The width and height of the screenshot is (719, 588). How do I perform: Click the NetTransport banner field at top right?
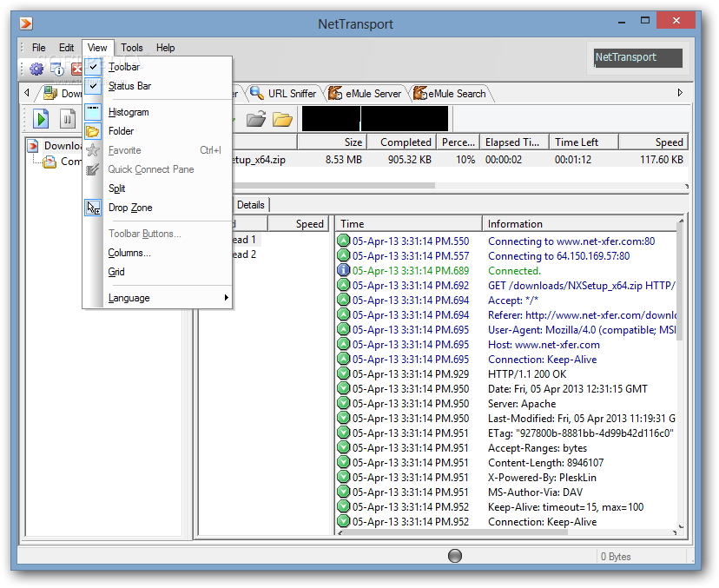click(638, 58)
